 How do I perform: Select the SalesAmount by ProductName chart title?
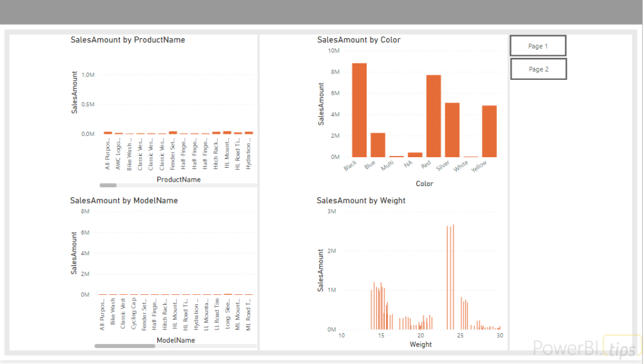[x=128, y=40]
